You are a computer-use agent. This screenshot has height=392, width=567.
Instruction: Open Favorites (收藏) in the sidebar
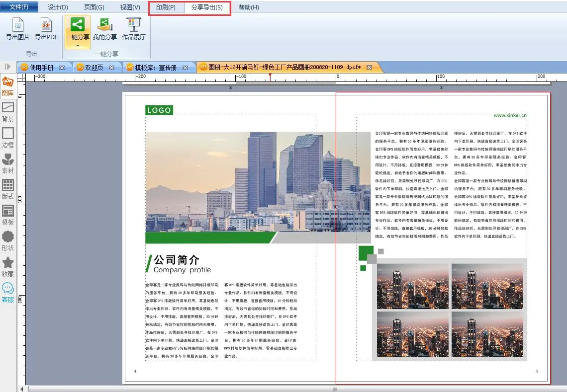(x=8, y=267)
